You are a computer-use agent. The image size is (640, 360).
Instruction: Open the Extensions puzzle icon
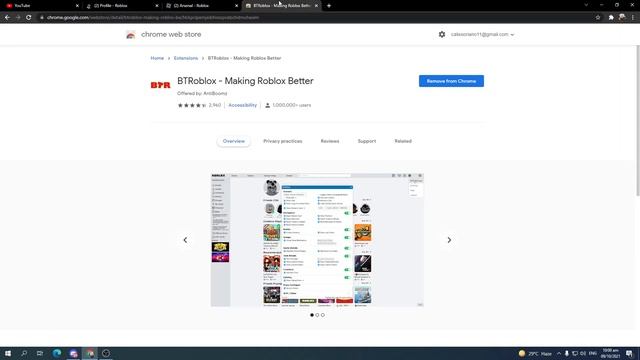click(x=611, y=17)
